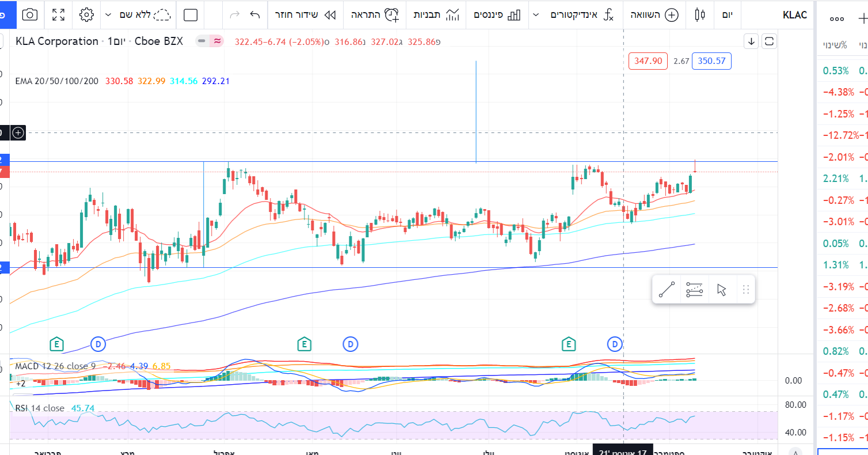Image resolution: width=868 pixels, height=455 pixels.
Task: Click the drag handle of the drawing toolbar
Action: click(745, 290)
